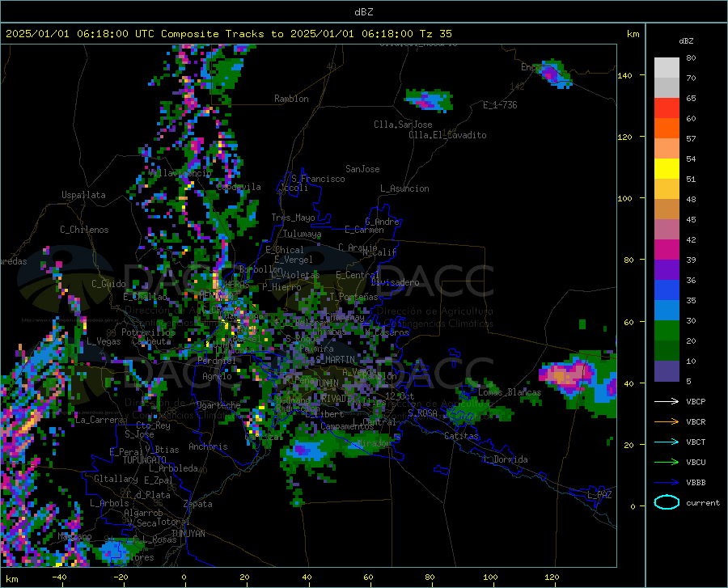Click the 'Ugarteche' map label

point(218,405)
